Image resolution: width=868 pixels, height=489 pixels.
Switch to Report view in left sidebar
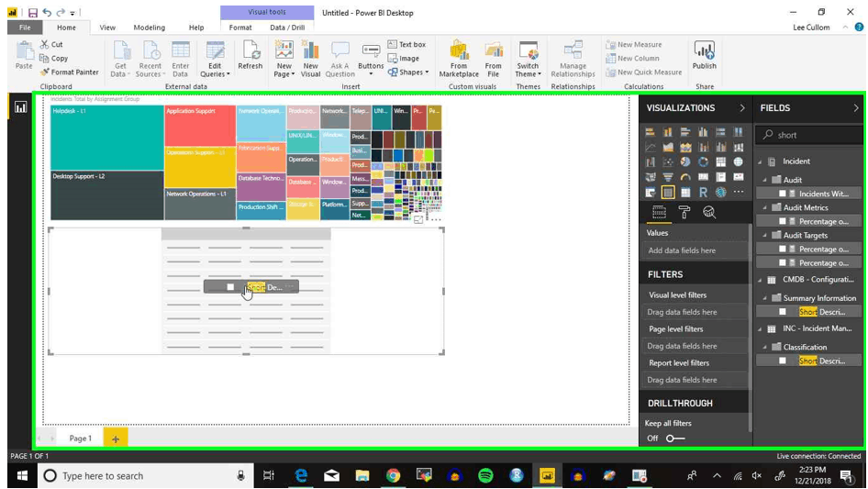[20, 107]
